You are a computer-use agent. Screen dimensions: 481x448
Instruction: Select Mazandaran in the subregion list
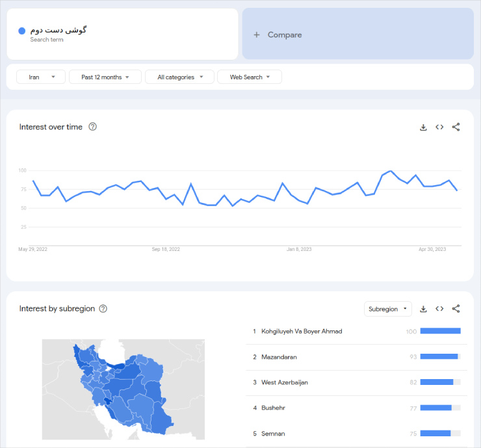[x=279, y=357]
